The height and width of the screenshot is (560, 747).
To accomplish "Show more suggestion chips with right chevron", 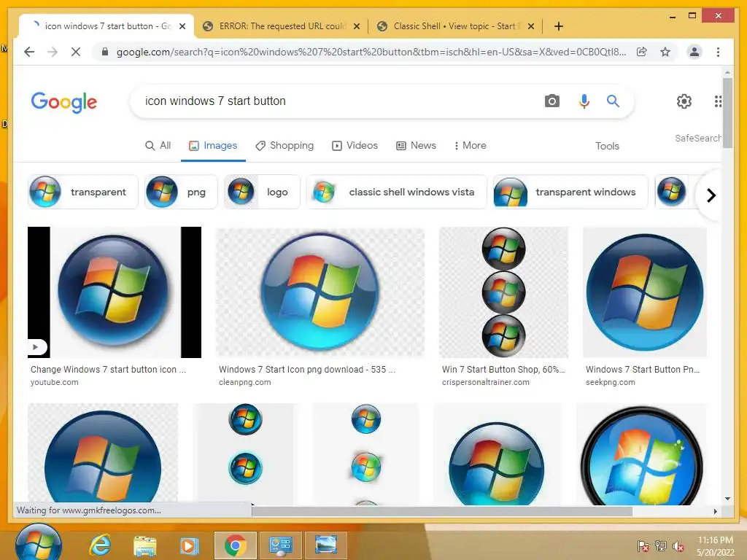I will pyautogui.click(x=711, y=195).
